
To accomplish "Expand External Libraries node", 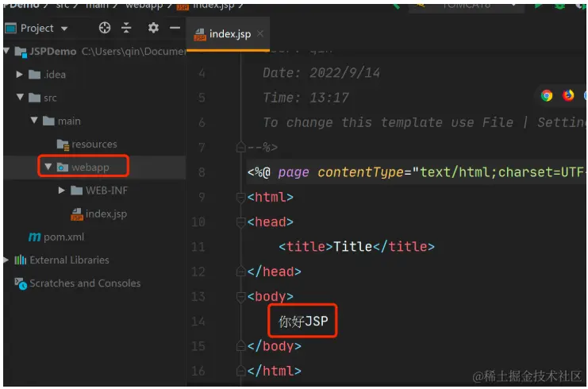I will click(6, 260).
